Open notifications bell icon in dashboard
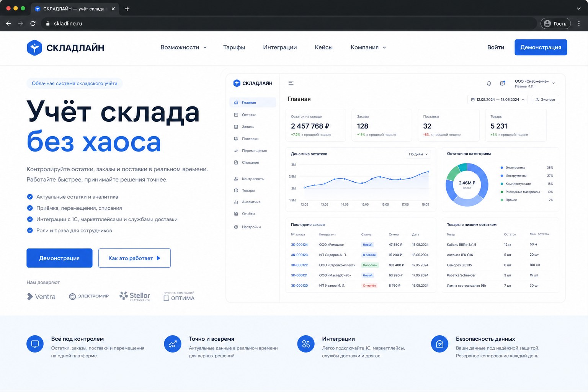588x392 pixels. coord(489,83)
